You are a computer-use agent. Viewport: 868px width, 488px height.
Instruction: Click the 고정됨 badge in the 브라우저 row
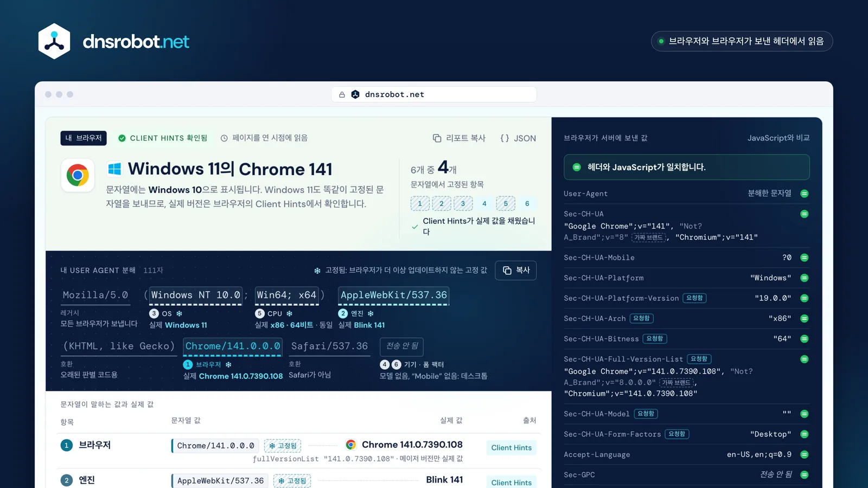[x=283, y=446]
